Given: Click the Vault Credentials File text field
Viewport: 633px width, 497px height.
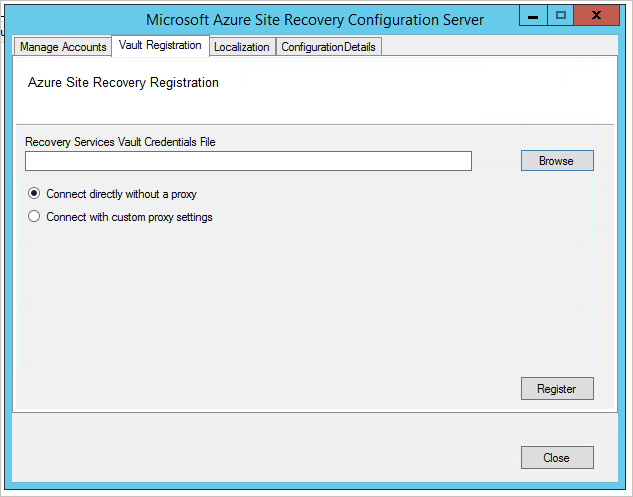Looking at the screenshot, I should 248,161.
